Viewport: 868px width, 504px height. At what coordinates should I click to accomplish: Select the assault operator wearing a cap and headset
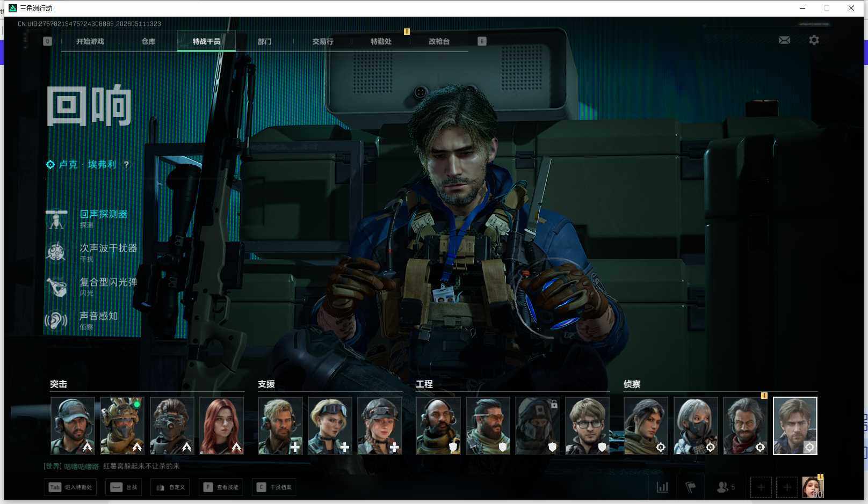pos(73,426)
